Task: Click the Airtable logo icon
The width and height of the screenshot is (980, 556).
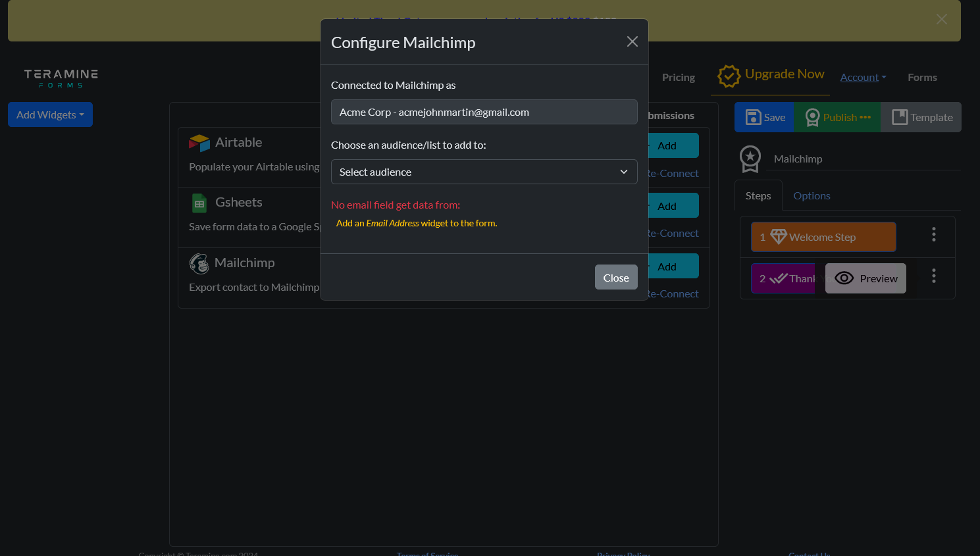Action: pyautogui.click(x=199, y=143)
